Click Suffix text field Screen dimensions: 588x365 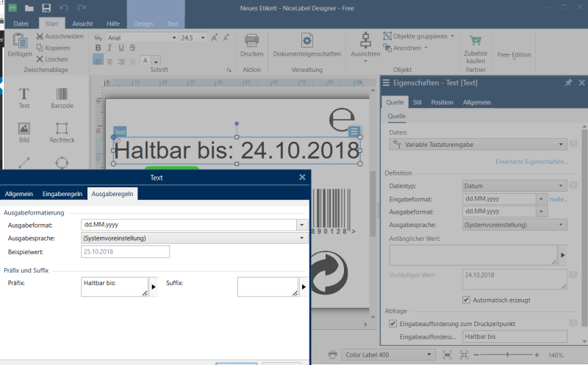(268, 286)
